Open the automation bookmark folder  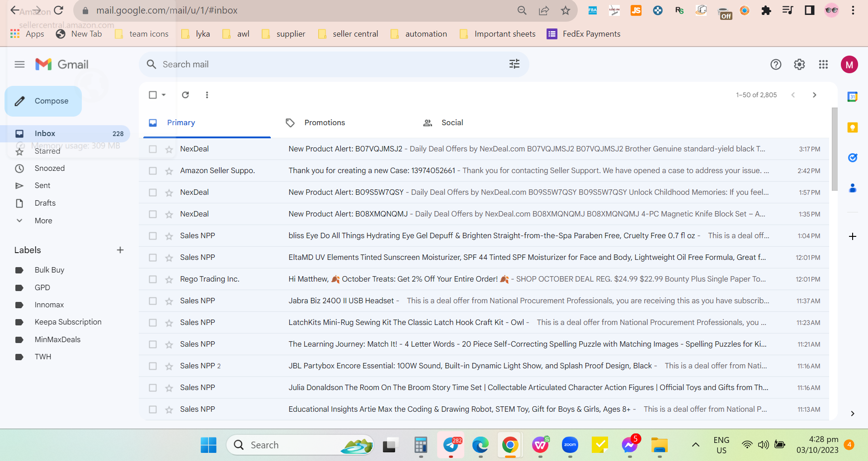(x=419, y=34)
